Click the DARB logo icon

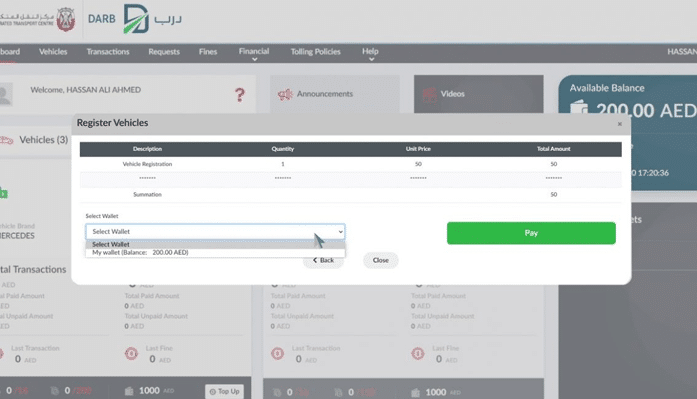[x=136, y=19]
